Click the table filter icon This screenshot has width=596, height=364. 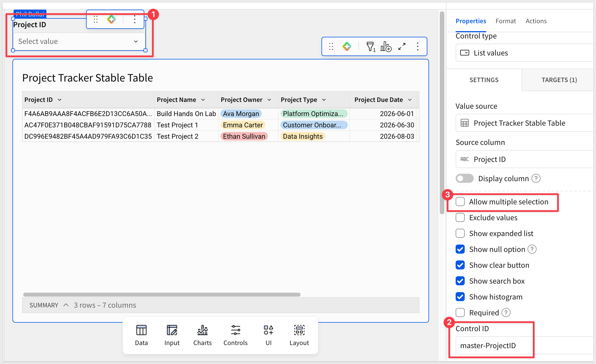pos(370,46)
